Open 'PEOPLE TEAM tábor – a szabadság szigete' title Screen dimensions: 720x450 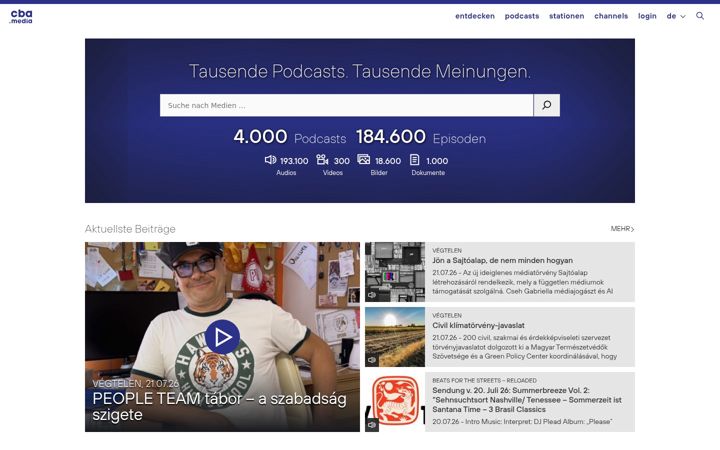(219, 406)
